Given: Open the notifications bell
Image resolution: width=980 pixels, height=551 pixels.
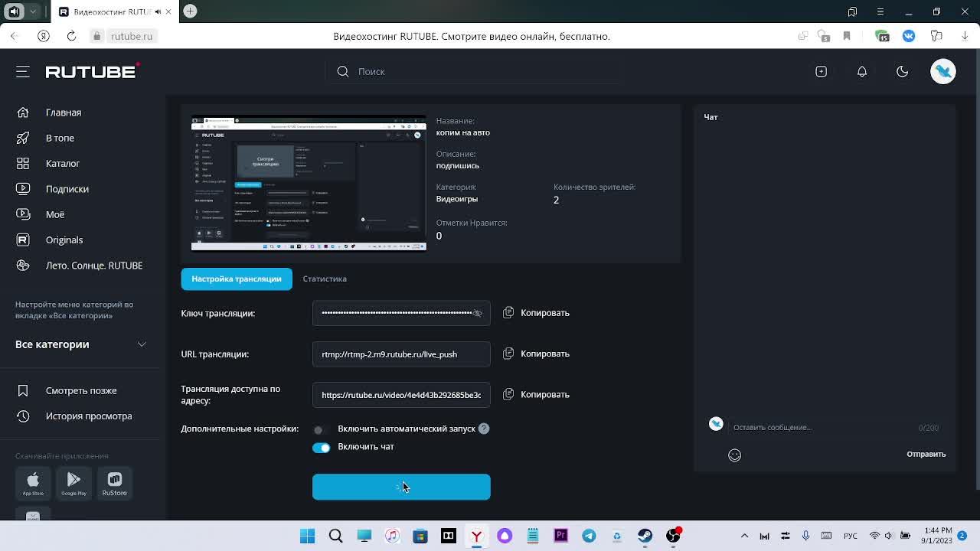Looking at the screenshot, I should (861, 71).
